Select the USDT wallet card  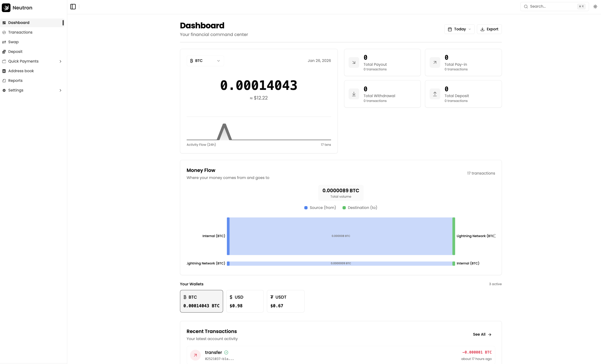pos(285,301)
